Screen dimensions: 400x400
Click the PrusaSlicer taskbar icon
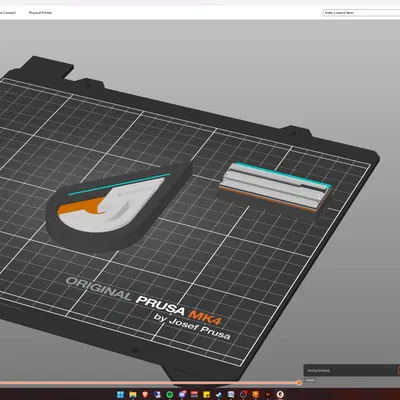pos(280,395)
